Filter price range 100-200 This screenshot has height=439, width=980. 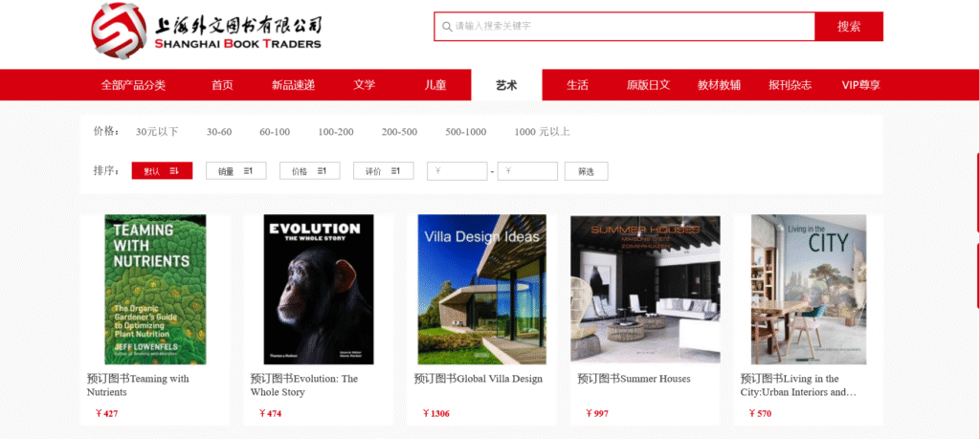click(x=336, y=132)
